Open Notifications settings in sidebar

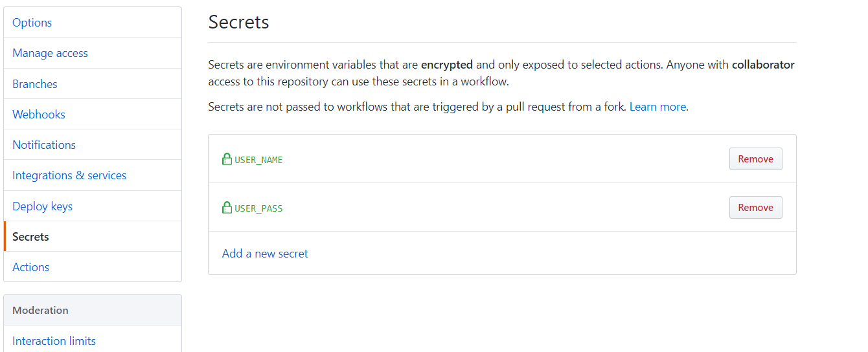44,145
